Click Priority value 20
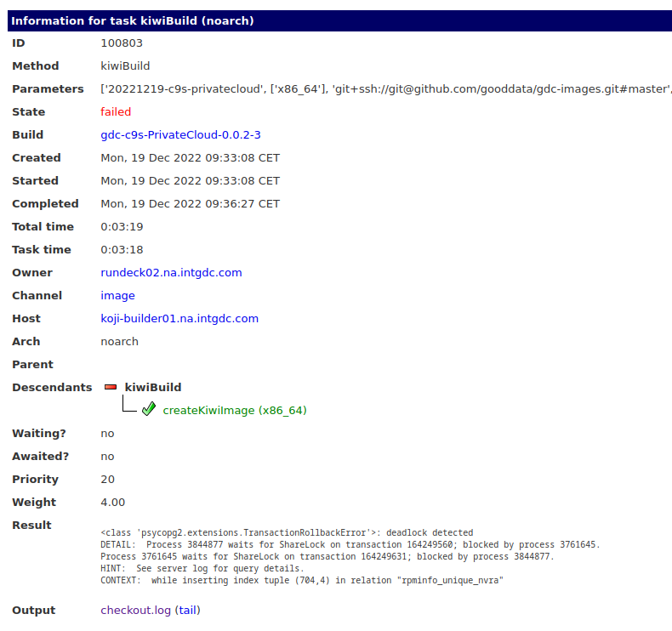The height and width of the screenshot is (631, 672). click(x=107, y=480)
